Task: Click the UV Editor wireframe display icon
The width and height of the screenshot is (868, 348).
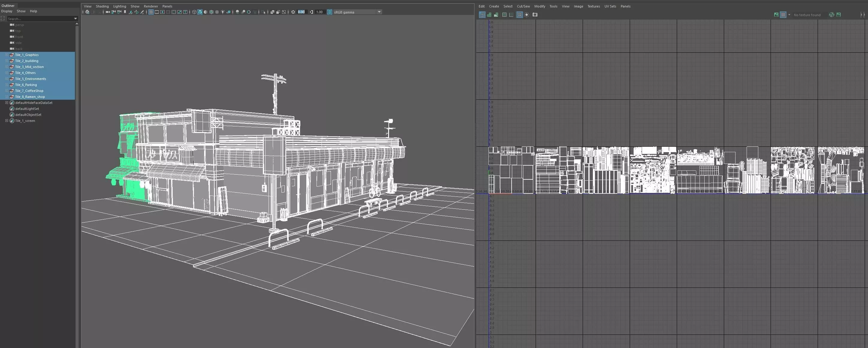Action: pos(482,14)
